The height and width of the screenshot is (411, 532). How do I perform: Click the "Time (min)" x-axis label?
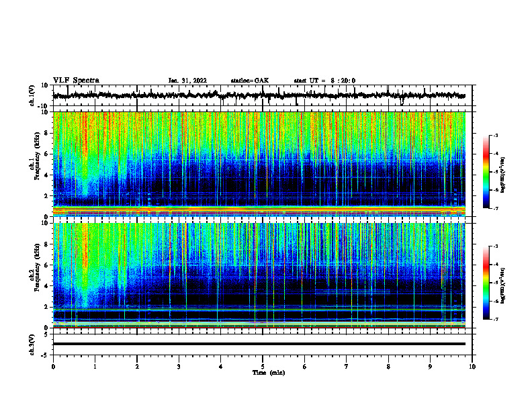click(269, 373)
